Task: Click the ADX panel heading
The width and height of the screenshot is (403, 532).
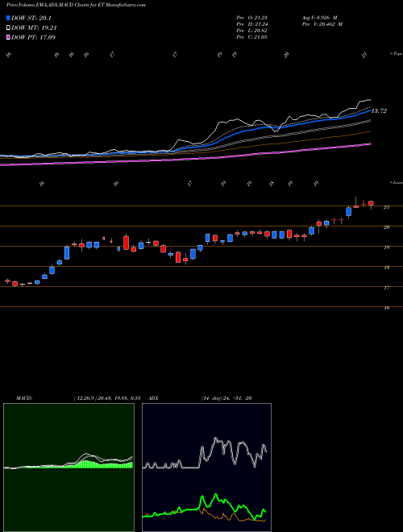Action: click(x=155, y=398)
